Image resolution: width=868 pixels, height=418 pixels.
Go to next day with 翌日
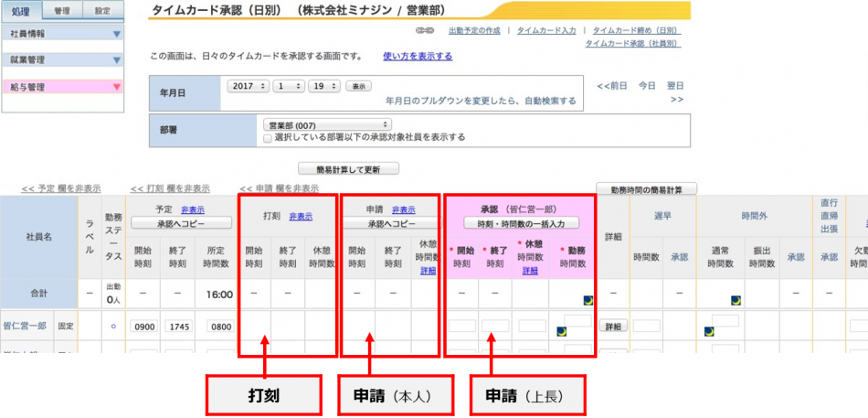[675, 86]
